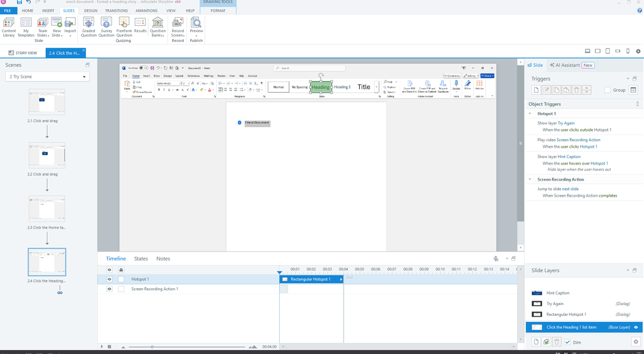Delete the selected trigger with trash icon
The width and height of the screenshot is (644, 354).
click(x=577, y=90)
